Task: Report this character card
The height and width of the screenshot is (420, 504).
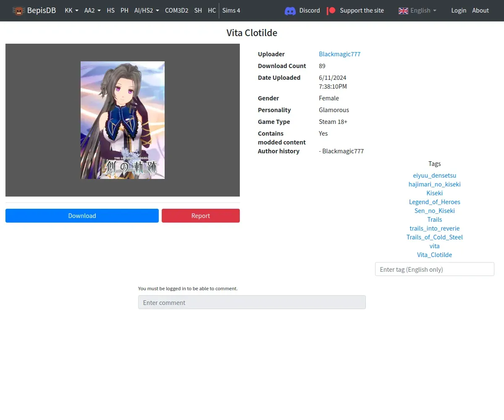Action: pyautogui.click(x=201, y=215)
